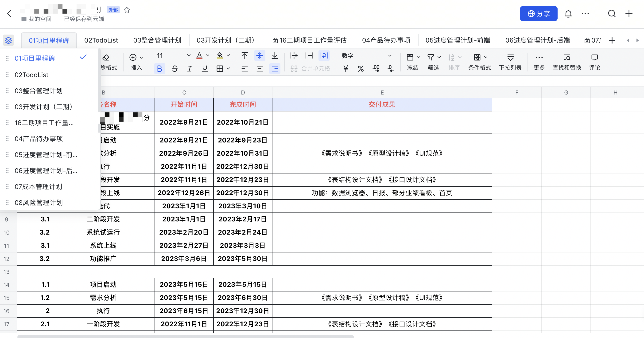Toggle bold formatting
Viewport: 644px width, 338px height.
[159, 69]
